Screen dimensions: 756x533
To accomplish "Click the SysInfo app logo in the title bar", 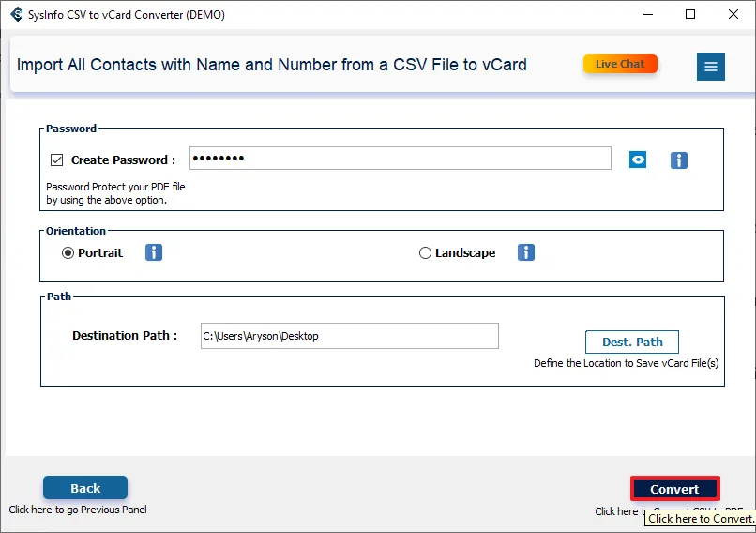I will coord(15,15).
